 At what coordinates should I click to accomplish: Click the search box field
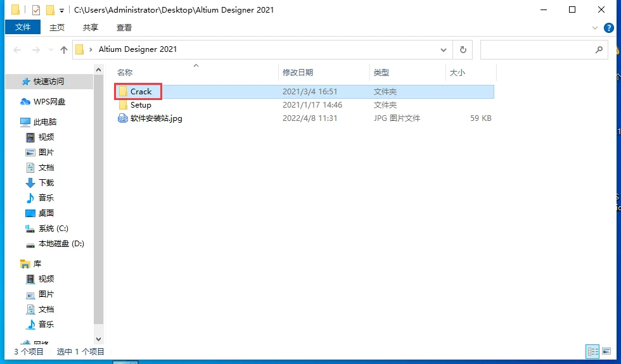tap(544, 50)
